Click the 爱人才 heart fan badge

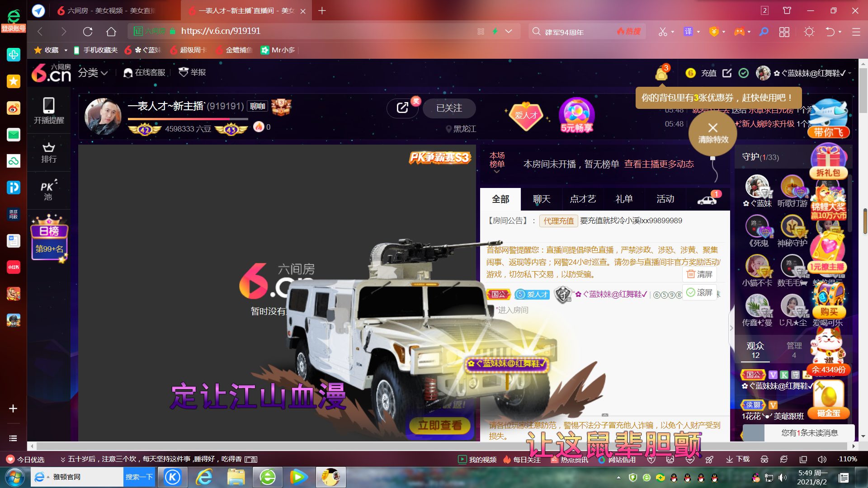click(526, 115)
